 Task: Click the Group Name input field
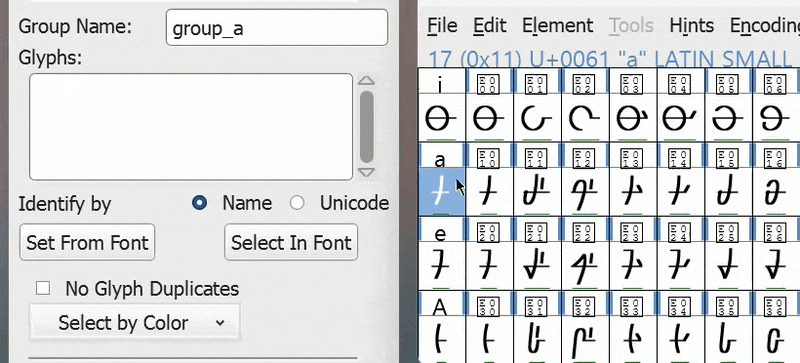pyautogui.click(x=277, y=28)
